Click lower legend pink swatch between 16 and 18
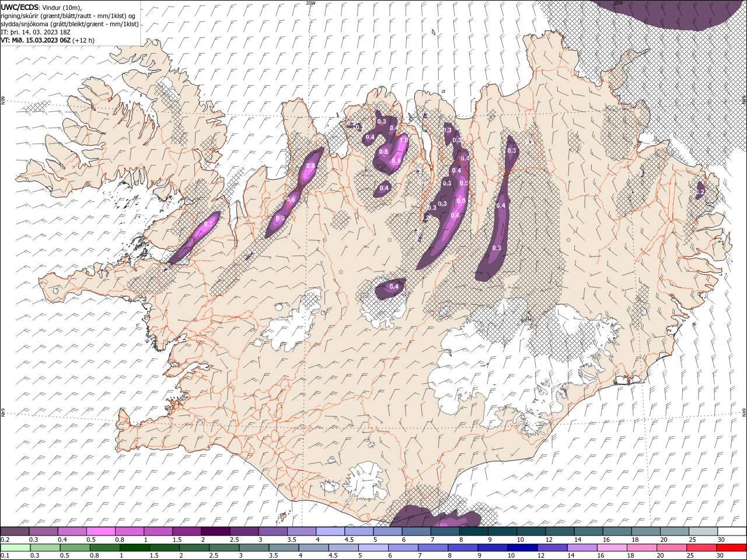 tap(612, 548)
